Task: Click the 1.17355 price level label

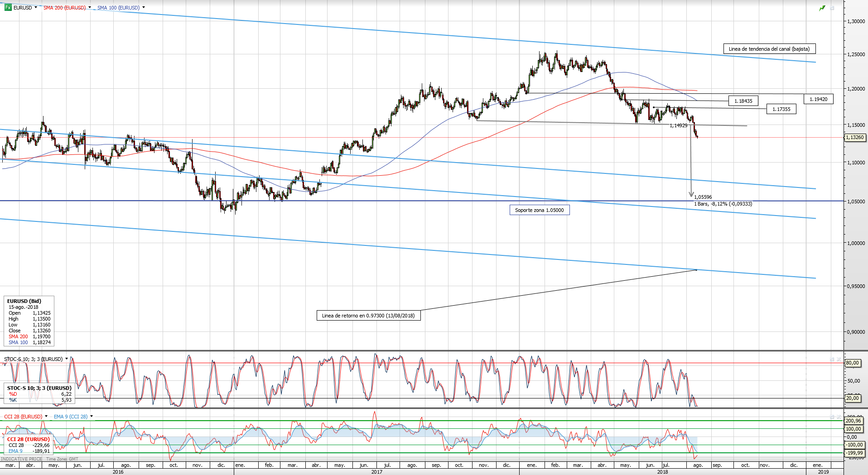Action: [781, 109]
